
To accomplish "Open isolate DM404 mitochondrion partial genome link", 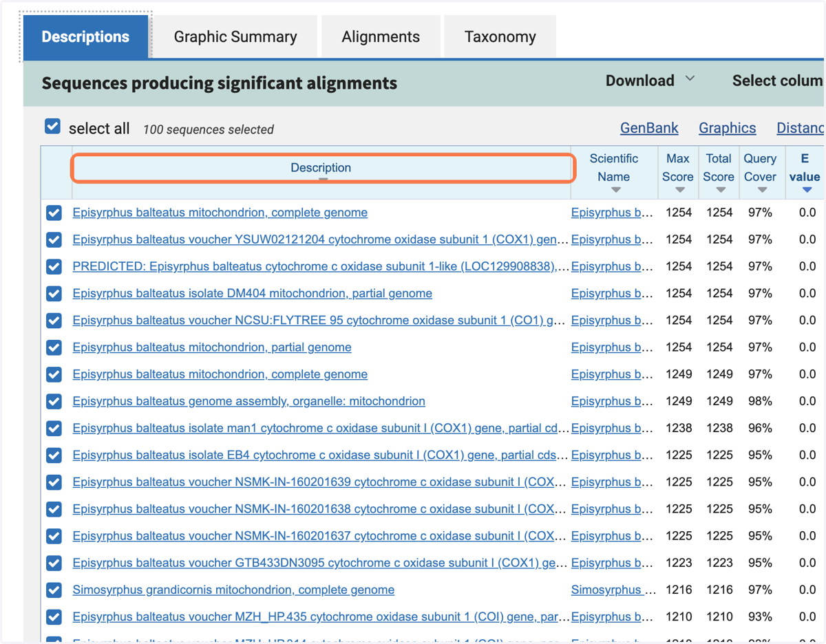I will point(252,293).
